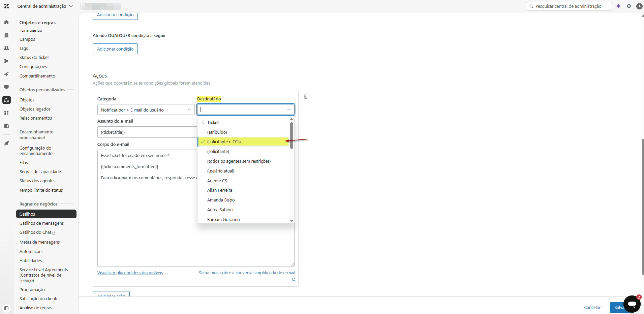644x314 pixels.
Task: Open Relacionamentos in the sidebar
Action: tap(36, 118)
